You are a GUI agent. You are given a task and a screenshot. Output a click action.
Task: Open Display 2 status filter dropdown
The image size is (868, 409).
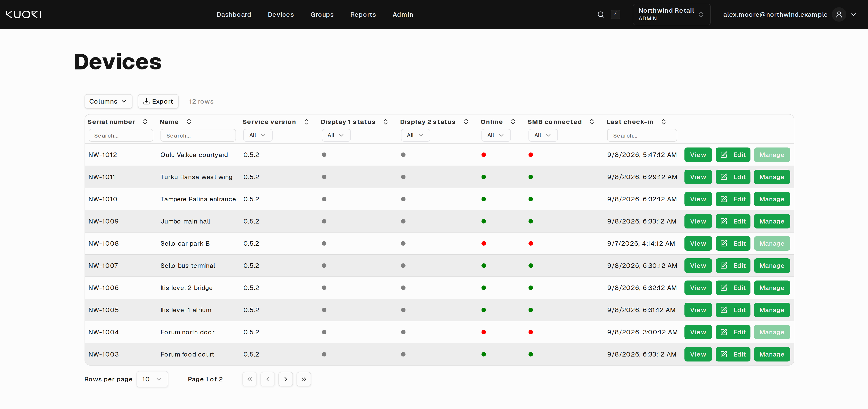[415, 135]
